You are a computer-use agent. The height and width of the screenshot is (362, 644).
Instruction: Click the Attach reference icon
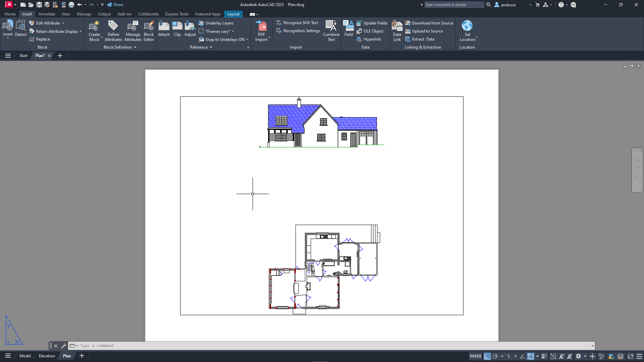click(x=164, y=26)
